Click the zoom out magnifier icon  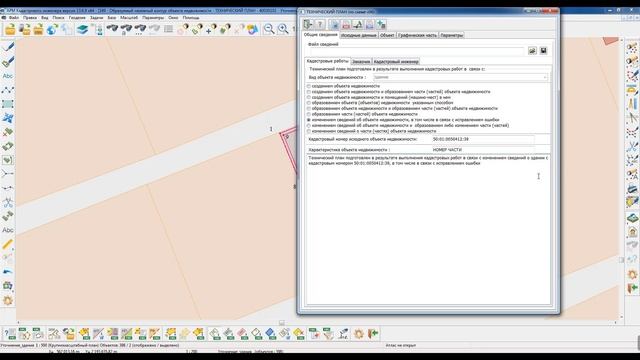coord(269,29)
